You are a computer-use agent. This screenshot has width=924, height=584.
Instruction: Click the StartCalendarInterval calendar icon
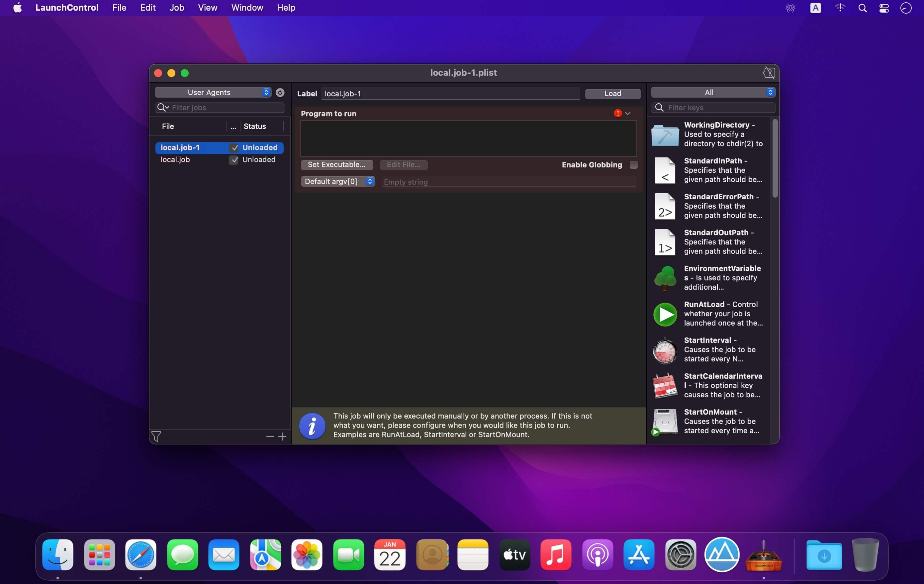click(665, 386)
